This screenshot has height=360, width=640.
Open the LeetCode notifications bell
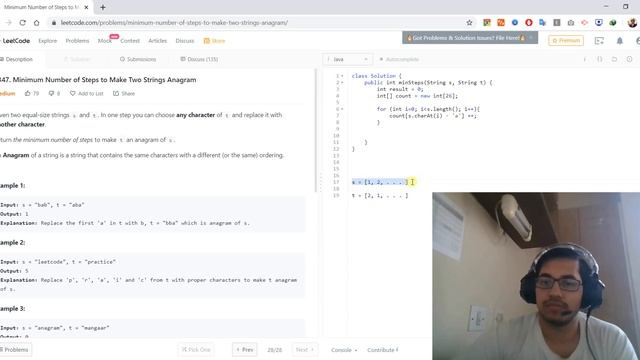[x=620, y=41]
